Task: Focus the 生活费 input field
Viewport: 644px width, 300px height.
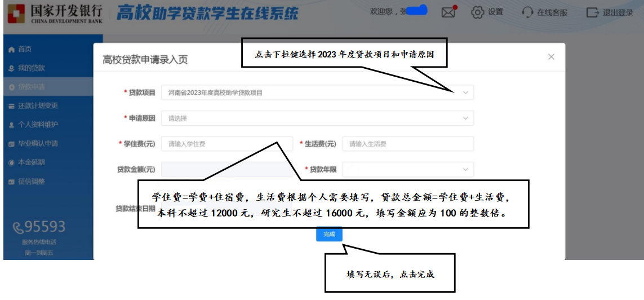Action: point(408,144)
